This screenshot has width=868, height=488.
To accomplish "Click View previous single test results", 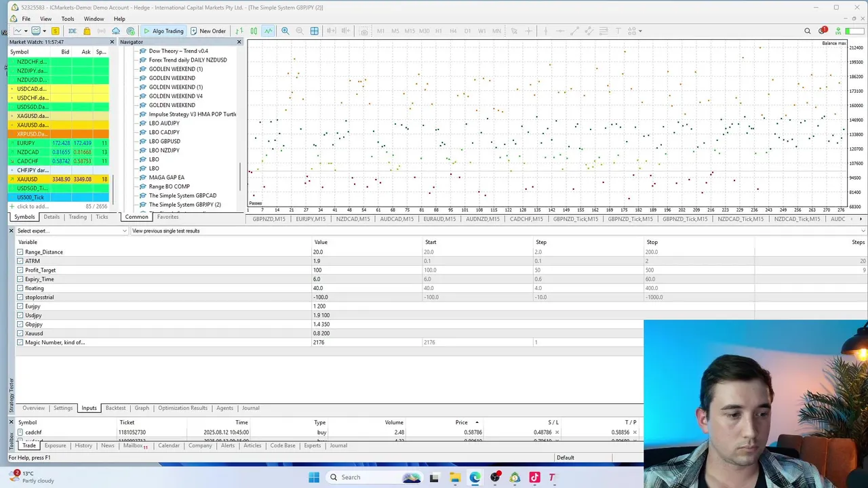I will pyautogui.click(x=165, y=231).
